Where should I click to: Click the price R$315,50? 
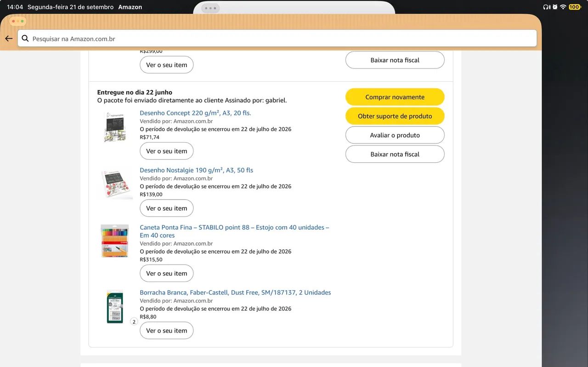(x=151, y=259)
